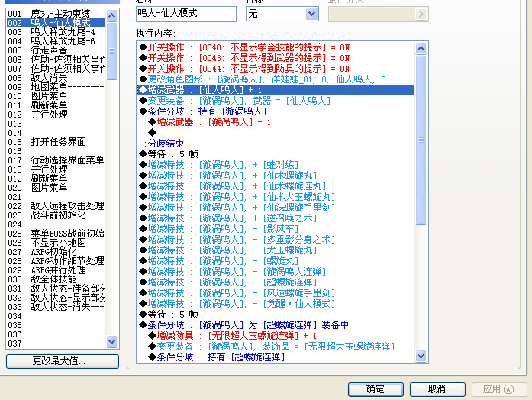The width and height of the screenshot is (532, 400).
Task: Select event 023: 战斗前初始化
Action: coord(56,215)
